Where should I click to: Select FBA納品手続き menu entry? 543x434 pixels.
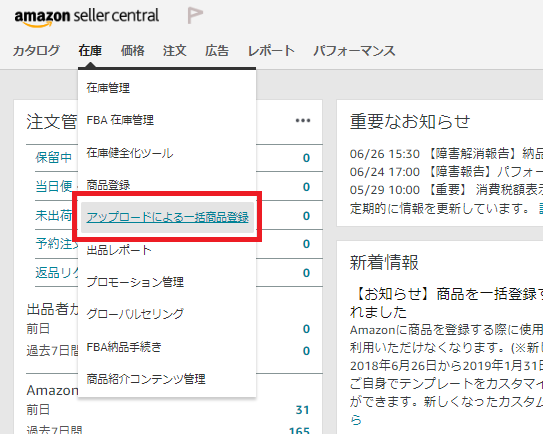click(124, 347)
